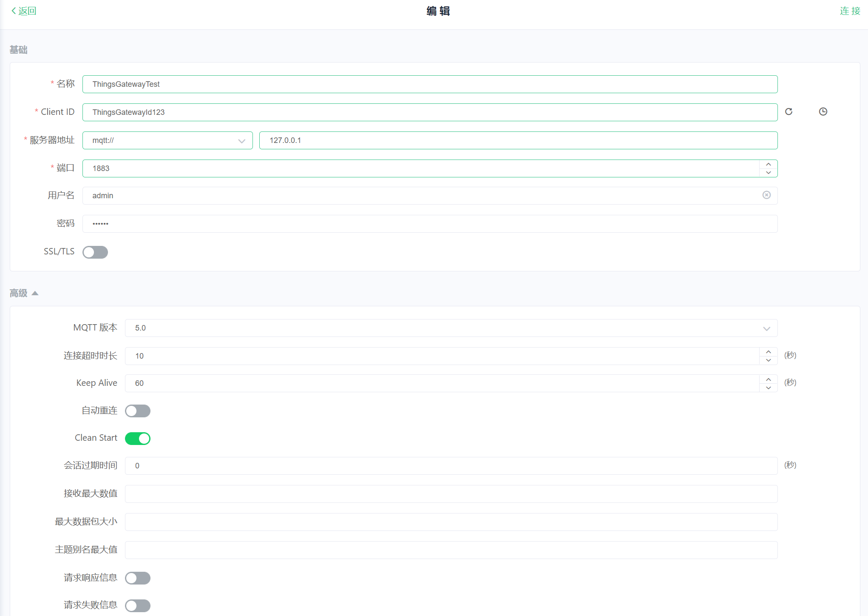Increase connection timeout with up arrow

point(769,352)
